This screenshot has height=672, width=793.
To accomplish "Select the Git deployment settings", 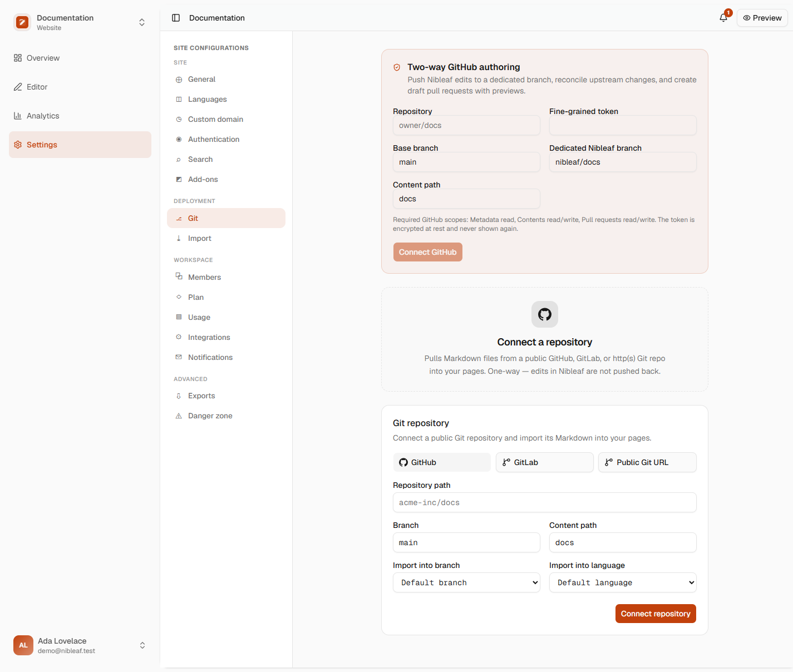I will [x=226, y=218].
